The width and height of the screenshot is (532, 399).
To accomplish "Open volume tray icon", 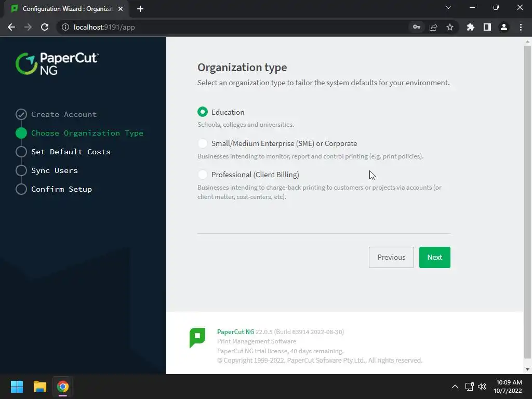I will (x=482, y=387).
